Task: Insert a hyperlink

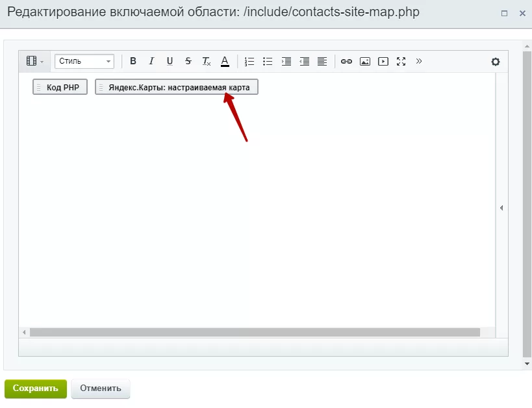Action: 346,61
